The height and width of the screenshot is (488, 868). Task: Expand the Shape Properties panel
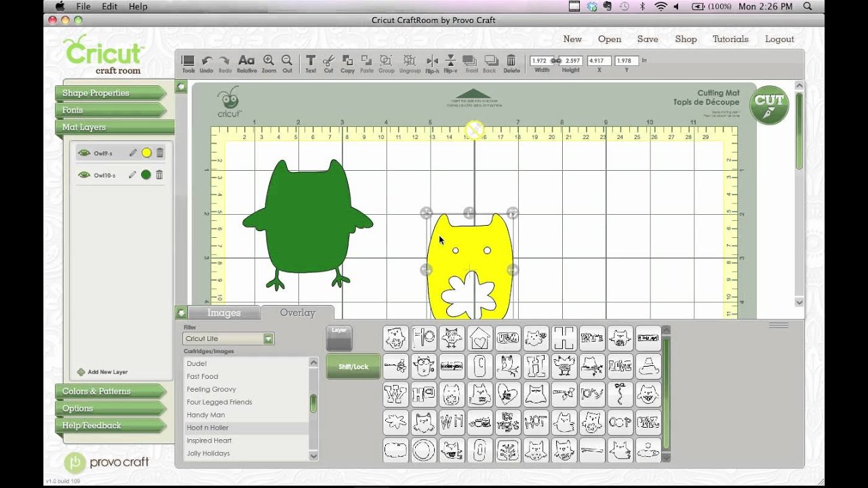tap(111, 93)
